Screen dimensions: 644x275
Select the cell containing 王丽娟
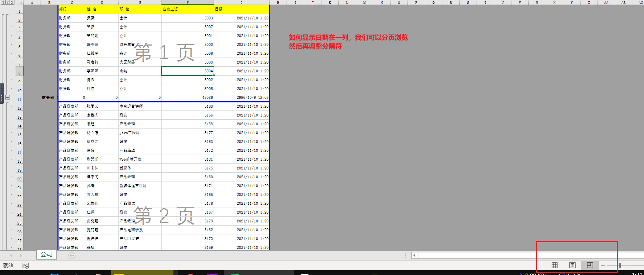102,36
